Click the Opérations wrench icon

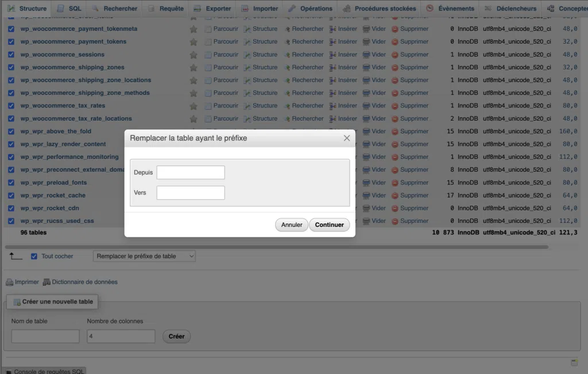point(292,8)
